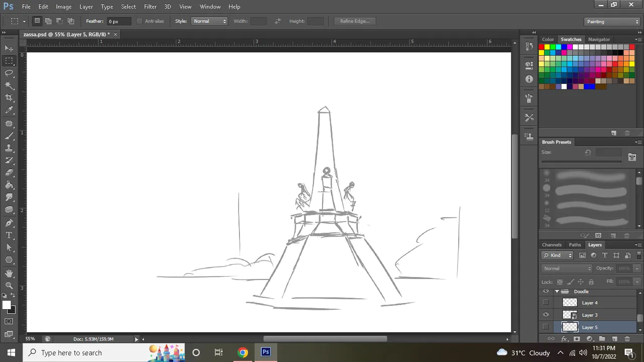Select the Crop tool
The width and height of the screenshot is (644, 362).
point(9,98)
